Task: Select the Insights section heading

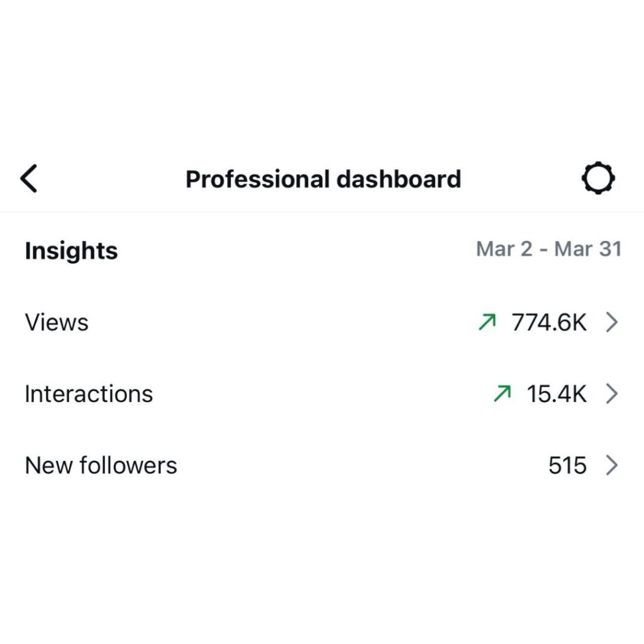Action: point(71,250)
